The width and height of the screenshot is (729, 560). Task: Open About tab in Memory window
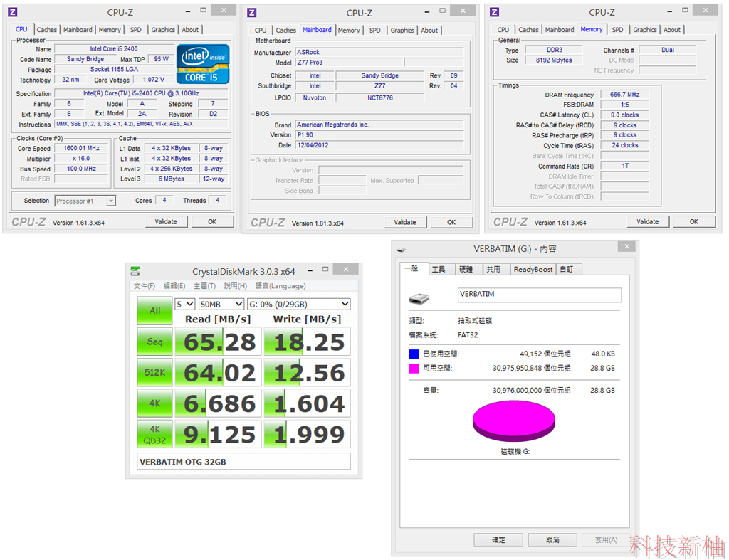(x=672, y=30)
